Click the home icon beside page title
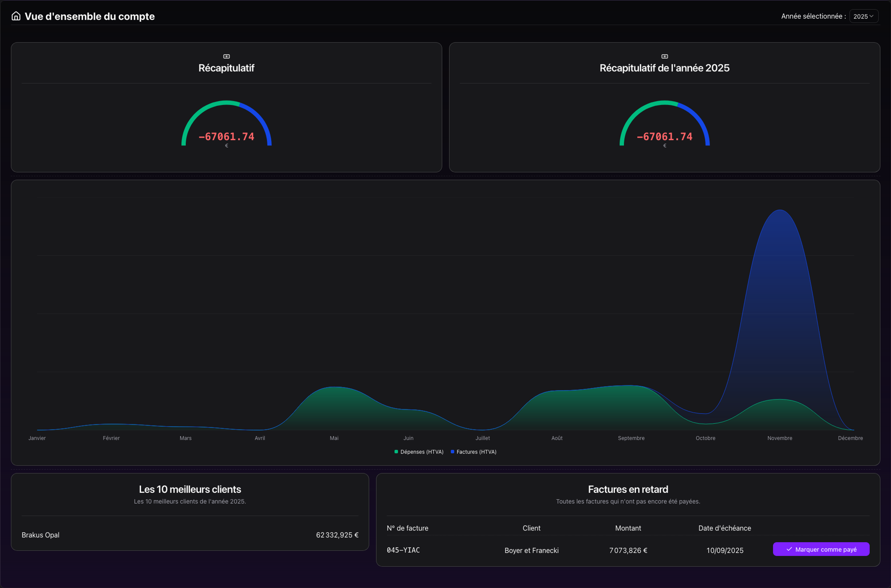 [x=16, y=16]
